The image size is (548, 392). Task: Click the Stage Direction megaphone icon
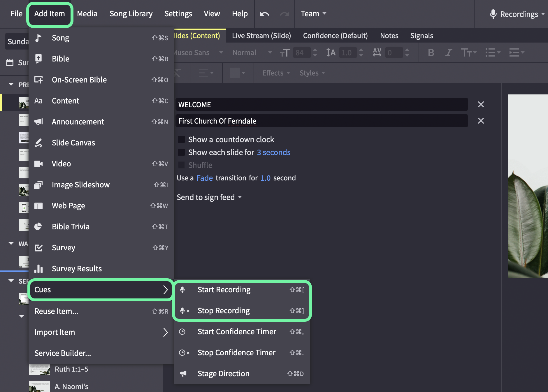click(x=183, y=374)
